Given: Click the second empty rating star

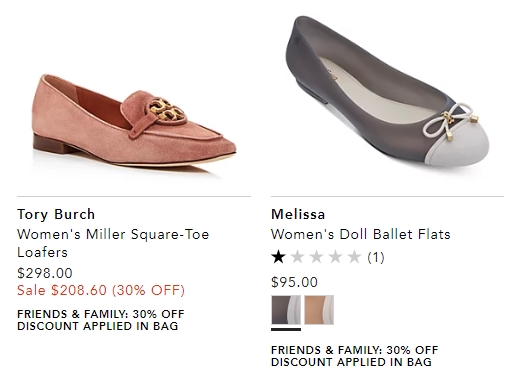Looking at the screenshot, I should [297, 257].
